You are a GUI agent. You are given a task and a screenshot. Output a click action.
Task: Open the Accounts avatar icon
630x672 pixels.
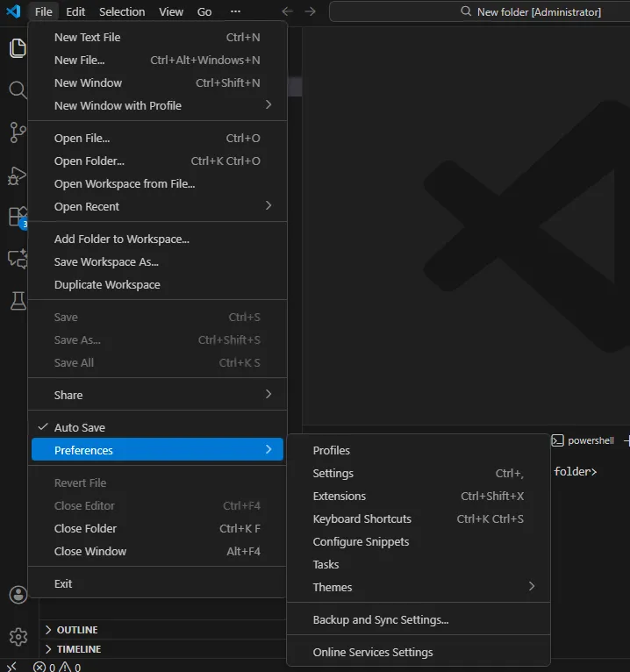(x=18, y=595)
